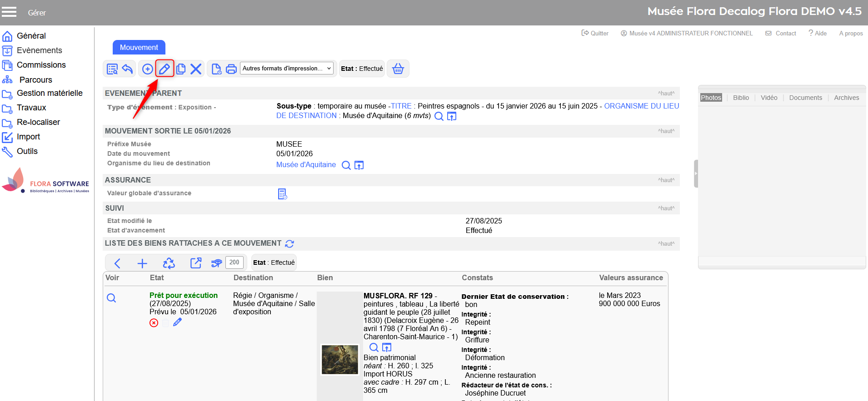Jump to top via ASSURANCE section's haut link
Viewport: 868px width, 401px height.
click(x=666, y=180)
